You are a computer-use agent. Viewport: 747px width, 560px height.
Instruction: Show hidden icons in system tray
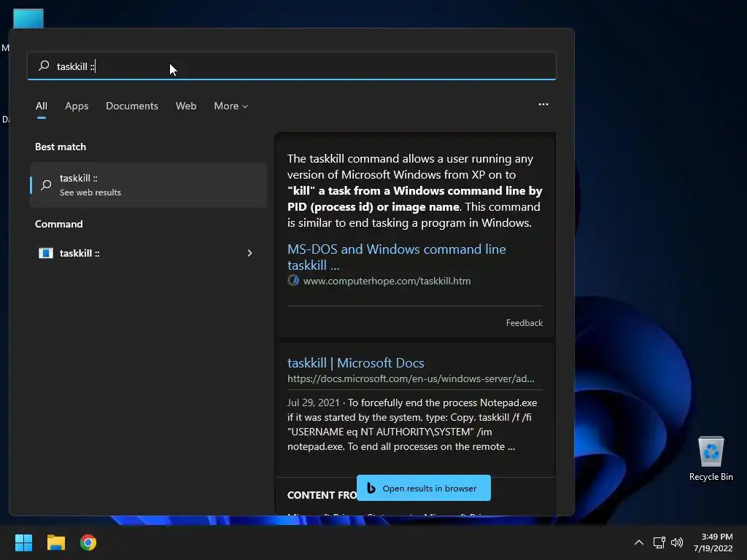(639, 542)
